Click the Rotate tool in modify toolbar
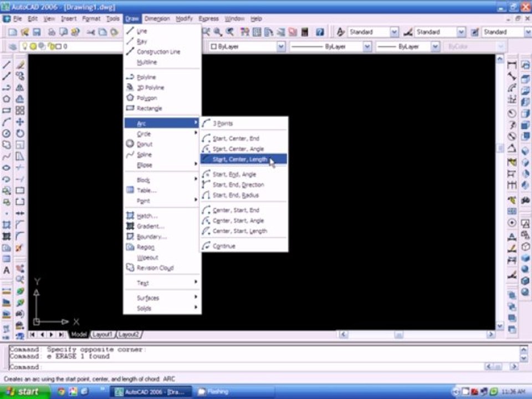The width and height of the screenshot is (532, 399). point(20,134)
